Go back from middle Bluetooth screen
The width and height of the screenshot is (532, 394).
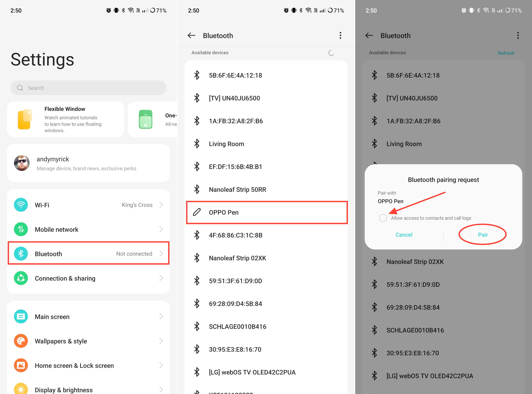pos(192,36)
